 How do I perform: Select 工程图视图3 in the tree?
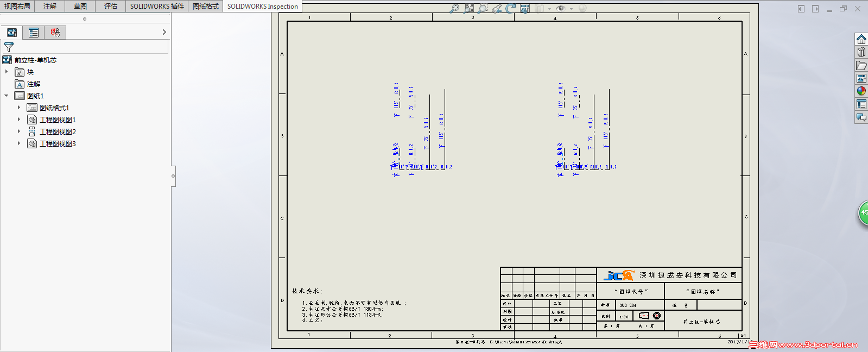[x=58, y=144]
